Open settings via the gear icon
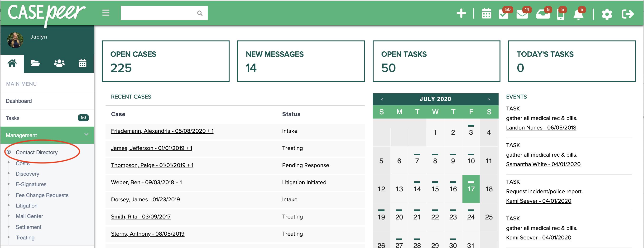The width and height of the screenshot is (644, 248). tap(607, 14)
